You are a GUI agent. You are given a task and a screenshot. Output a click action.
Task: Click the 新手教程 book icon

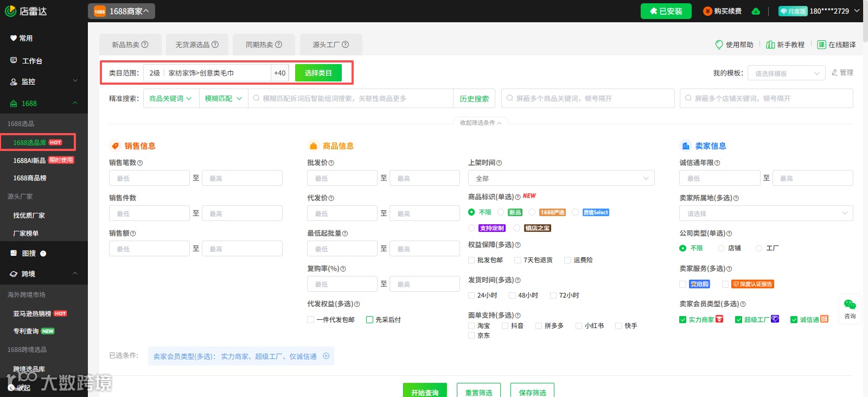[x=770, y=45]
